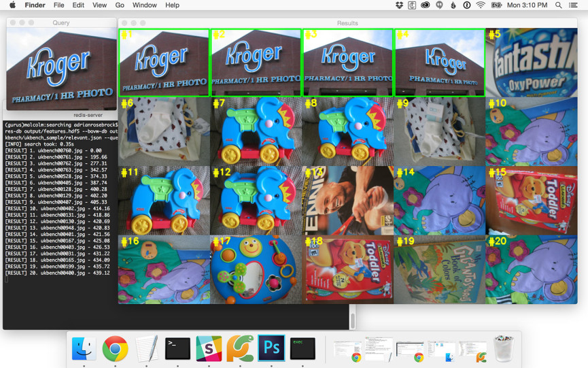Open Google Chrome from the dock

tap(115, 348)
